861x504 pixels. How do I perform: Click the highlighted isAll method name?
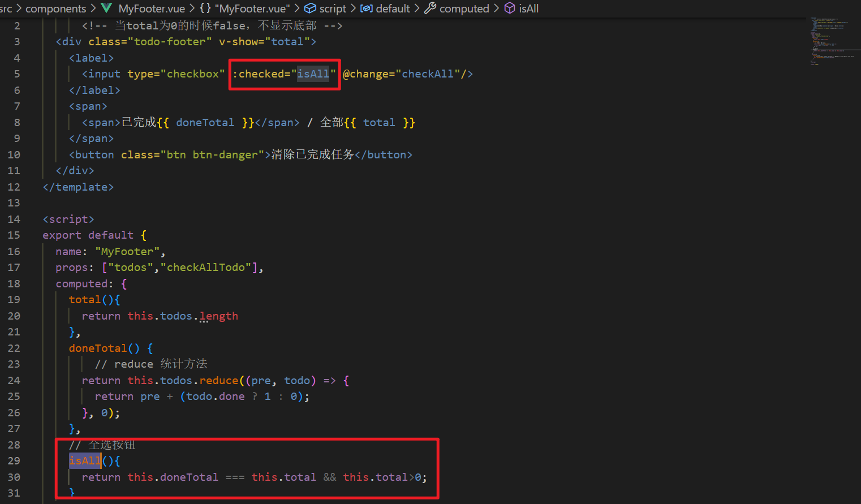click(85, 461)
